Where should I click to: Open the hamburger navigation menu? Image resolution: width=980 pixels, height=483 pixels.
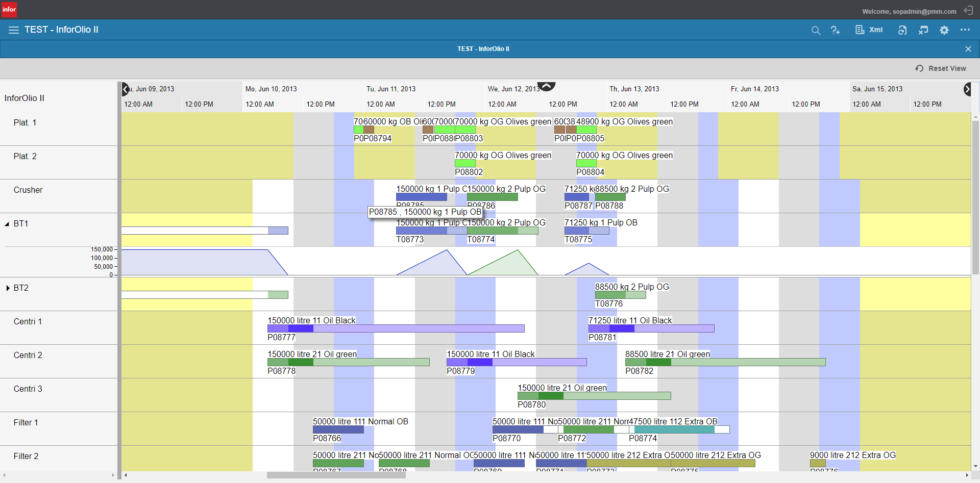(x=13, y=30)
